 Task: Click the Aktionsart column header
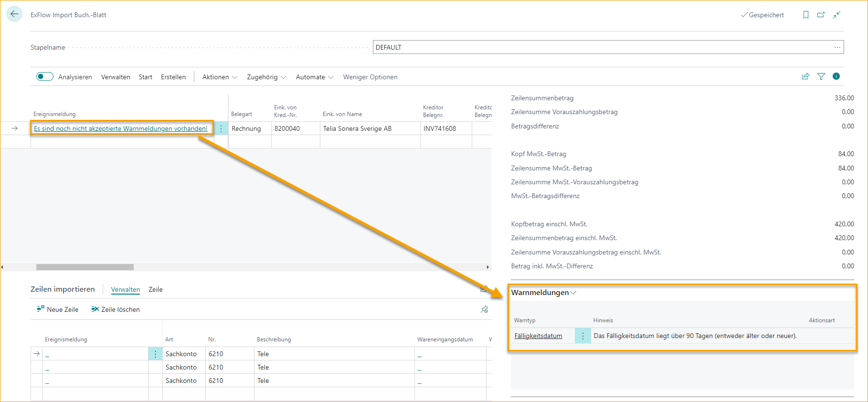click(x=822, y=320)
